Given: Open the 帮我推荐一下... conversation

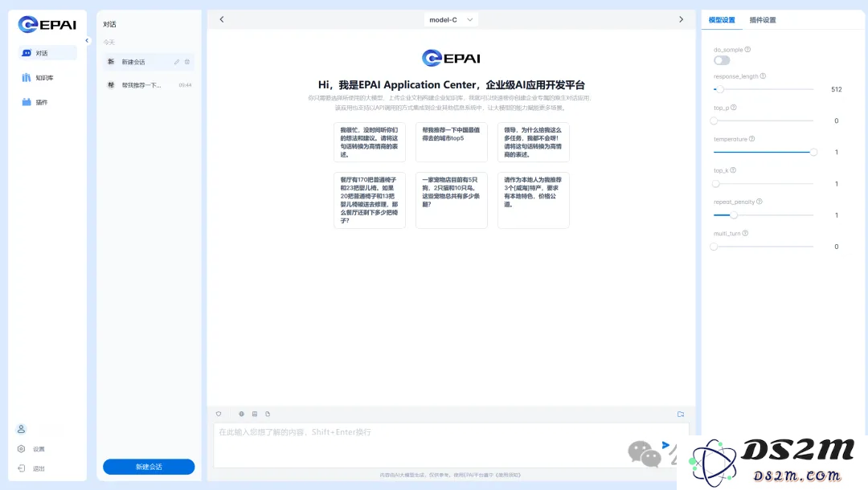Looking at the screenshot, I should (149, 85).
